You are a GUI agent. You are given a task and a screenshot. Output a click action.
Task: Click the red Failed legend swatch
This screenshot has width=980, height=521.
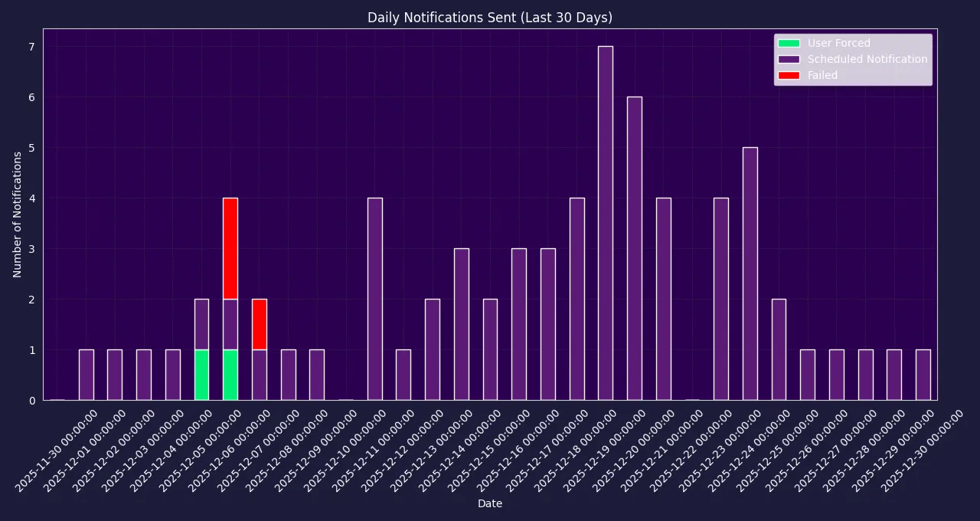coord(789,75)
